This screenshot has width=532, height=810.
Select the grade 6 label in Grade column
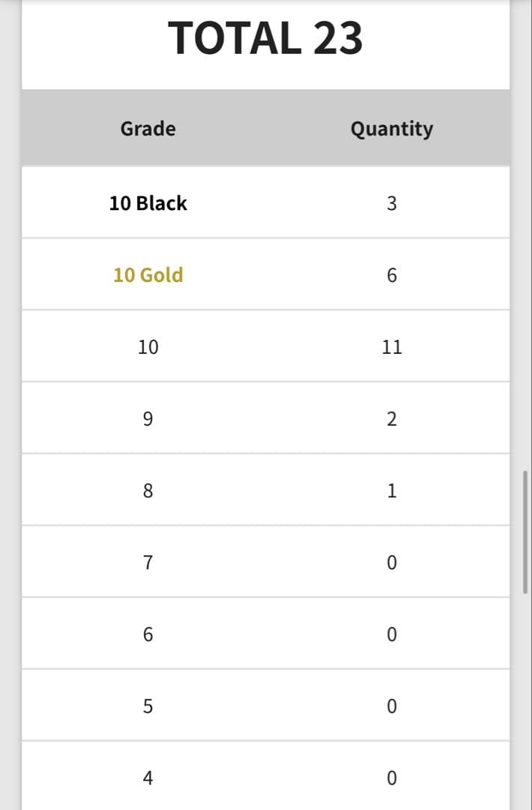click(x=148, y=634)
